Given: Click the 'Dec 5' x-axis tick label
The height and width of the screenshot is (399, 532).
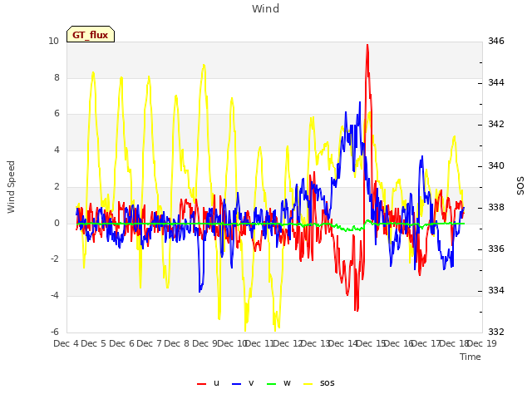Looking at the screenshot, I should pyautogui.click(x=94, y=343).
